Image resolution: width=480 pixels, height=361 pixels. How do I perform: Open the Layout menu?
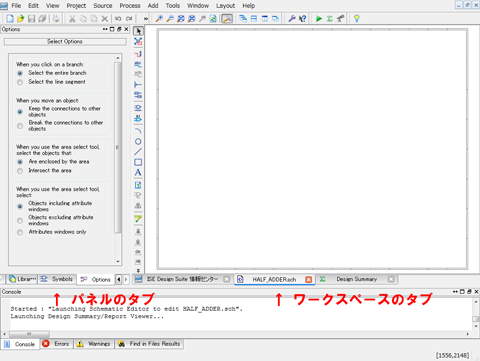pyautogui.click(x=225, y=6)
